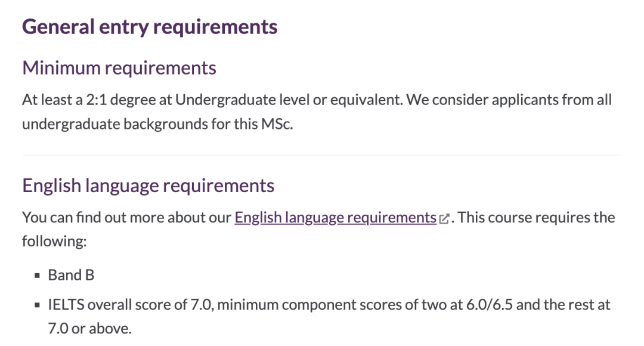Click the square bullet beside Band B
Viewport: 644px width, 346px height.
(38, 276)
